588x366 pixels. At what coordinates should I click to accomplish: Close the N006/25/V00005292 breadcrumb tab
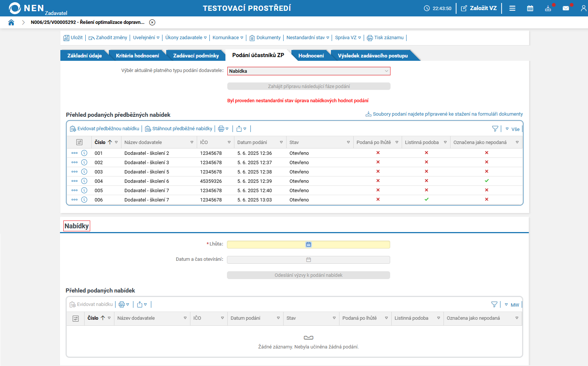click(x=152, y=22)
